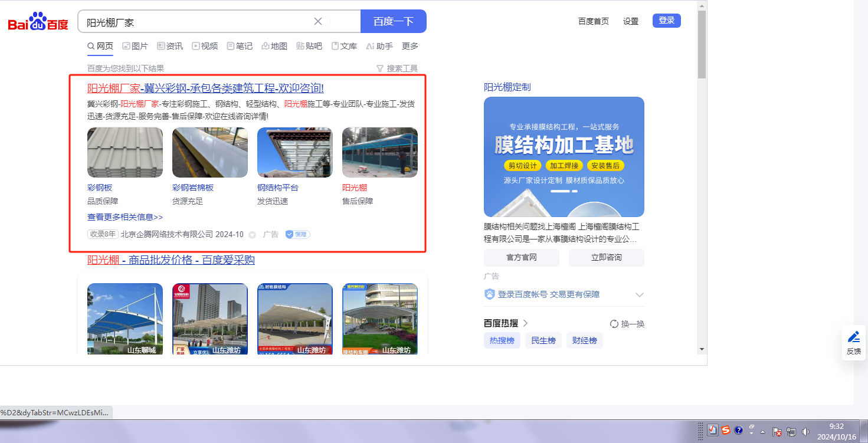Screen dimensions: 868x443
Task: Click the 膜结构相关问题找上海檀阁 description text
Action: coord(561,233)
